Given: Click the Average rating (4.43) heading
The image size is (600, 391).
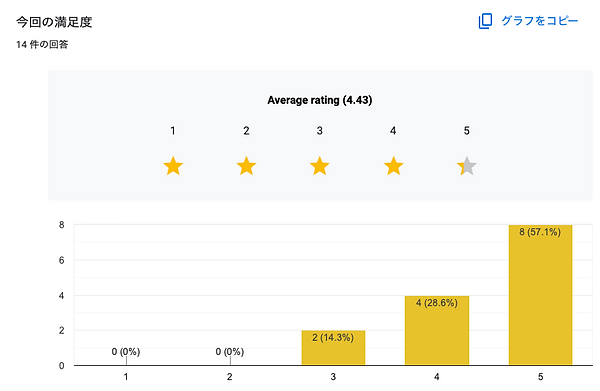Looking at the screenshot, I should 320,100.
